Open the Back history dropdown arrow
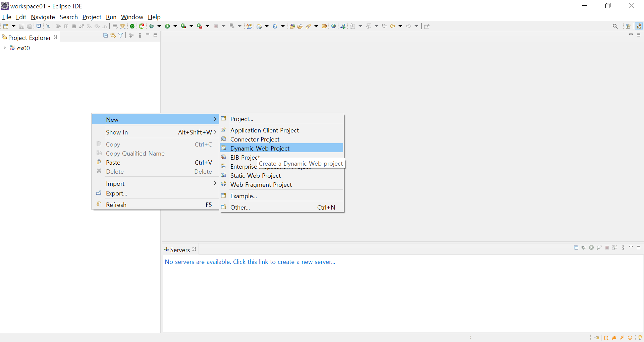Image resolution: width=644 pixels, height=342 pixels. click(x=400, y=26)
